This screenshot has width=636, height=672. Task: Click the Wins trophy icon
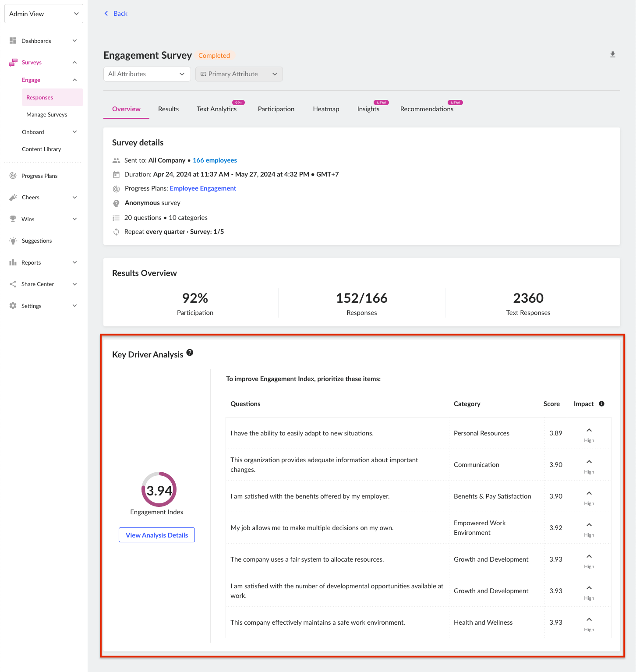coord(13,219)
